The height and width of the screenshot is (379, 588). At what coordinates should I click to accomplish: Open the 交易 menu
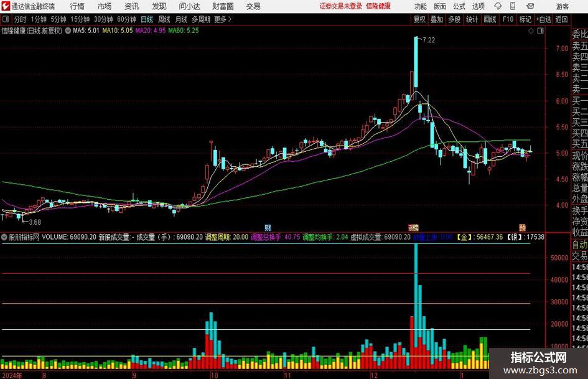coord(253,6)
